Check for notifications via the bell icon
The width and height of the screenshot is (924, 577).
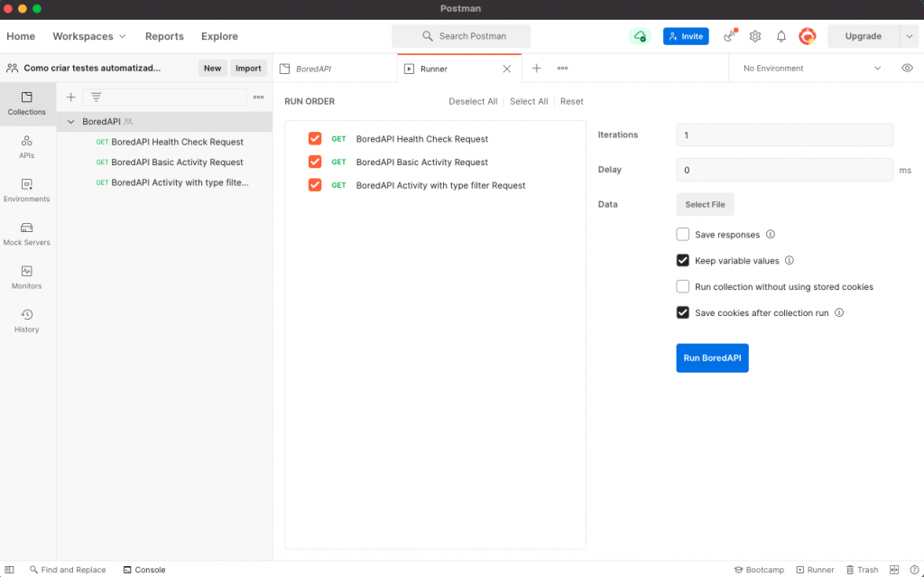point(781,36)
